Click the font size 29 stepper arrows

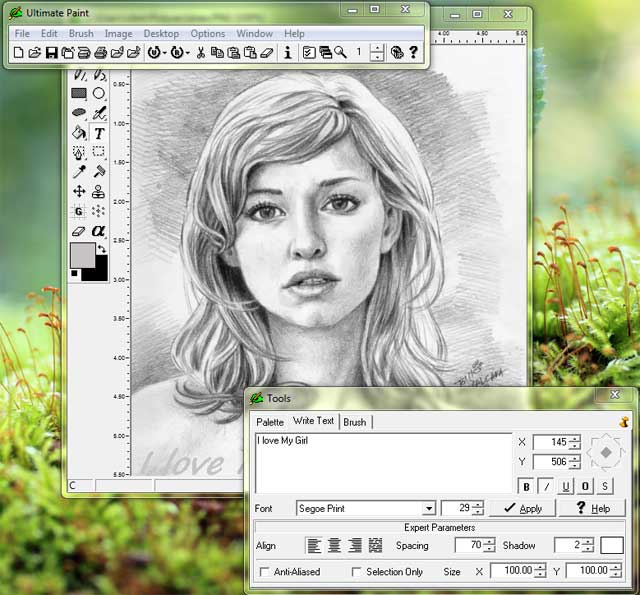click(478, 508)
